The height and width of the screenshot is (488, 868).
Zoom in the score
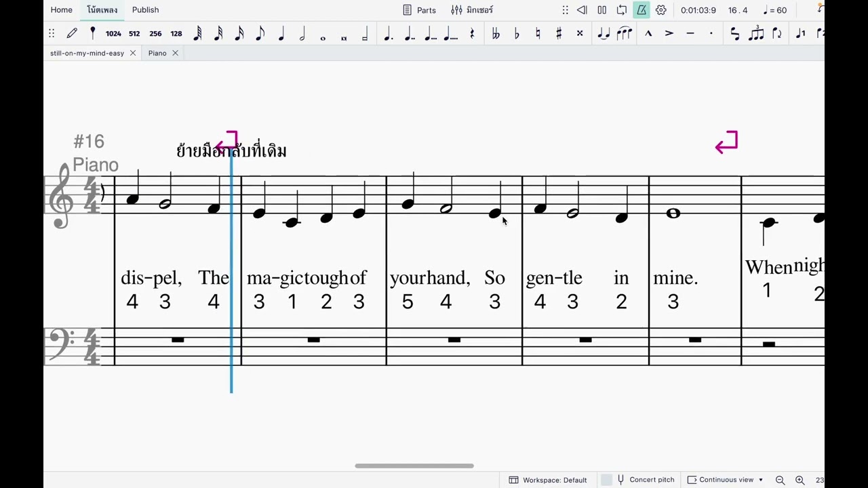[800, 480]
